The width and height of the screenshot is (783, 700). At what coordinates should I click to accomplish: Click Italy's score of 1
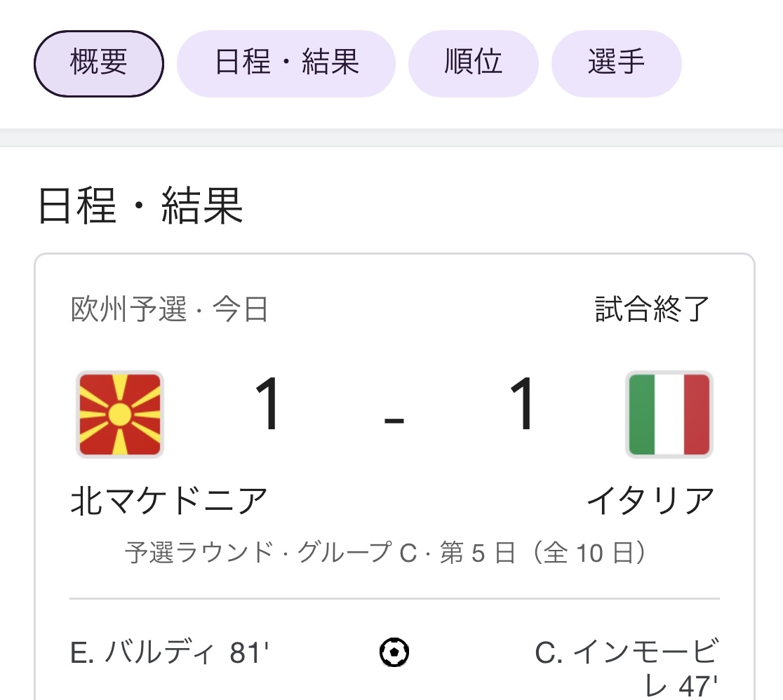(x=523, y=405)
